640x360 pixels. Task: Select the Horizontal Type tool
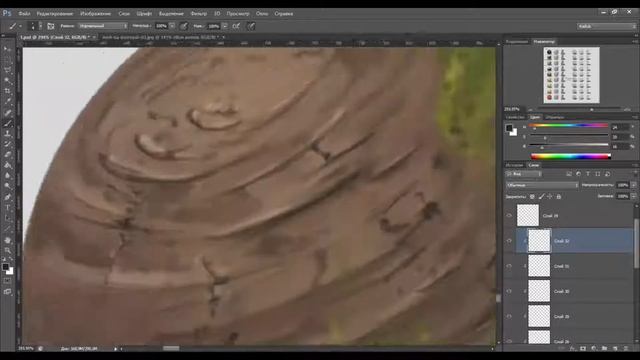pos(7,208)
